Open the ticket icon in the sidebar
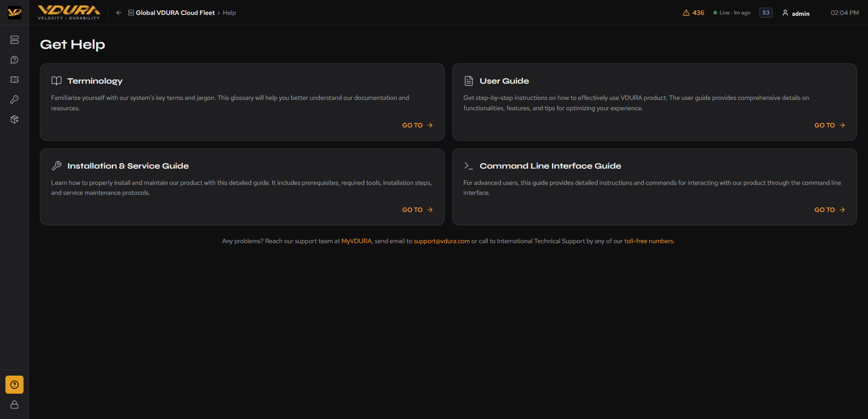868x419 pixels. (14, 80)
